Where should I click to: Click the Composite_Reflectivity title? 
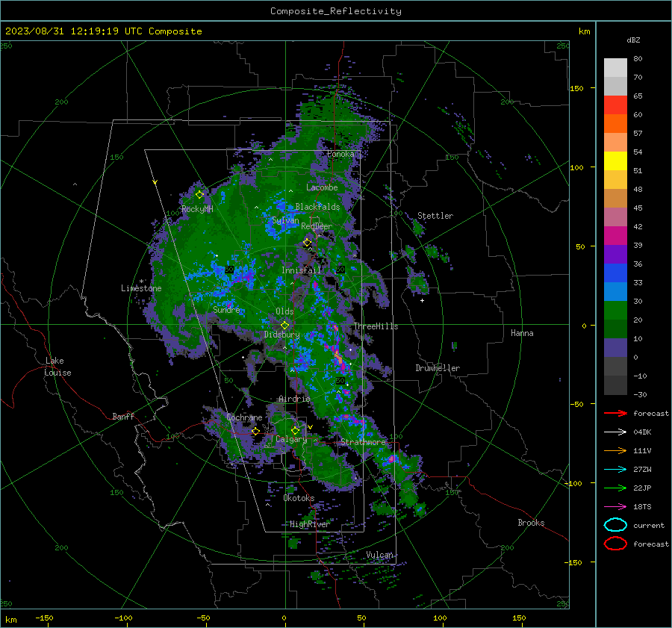point(336,11)
